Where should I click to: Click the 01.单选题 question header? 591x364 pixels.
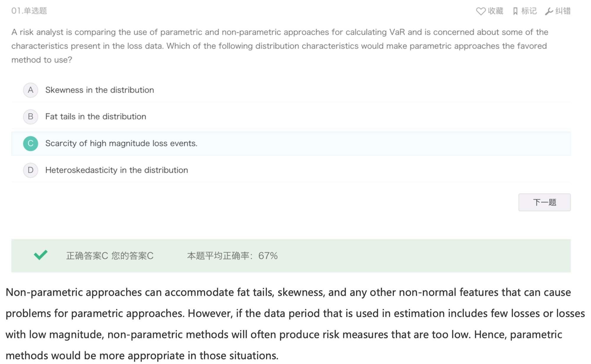click(29, 11)
